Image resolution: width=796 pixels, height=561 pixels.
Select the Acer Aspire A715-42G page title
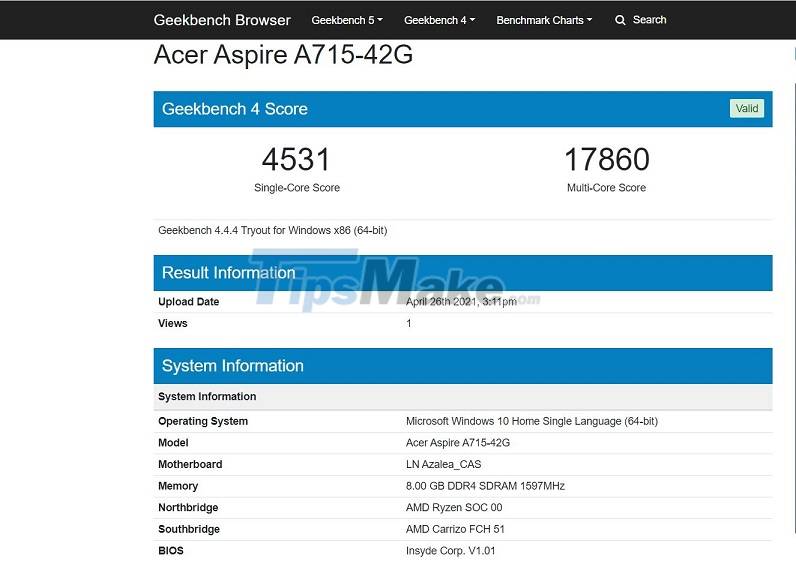tap(283, 54)
